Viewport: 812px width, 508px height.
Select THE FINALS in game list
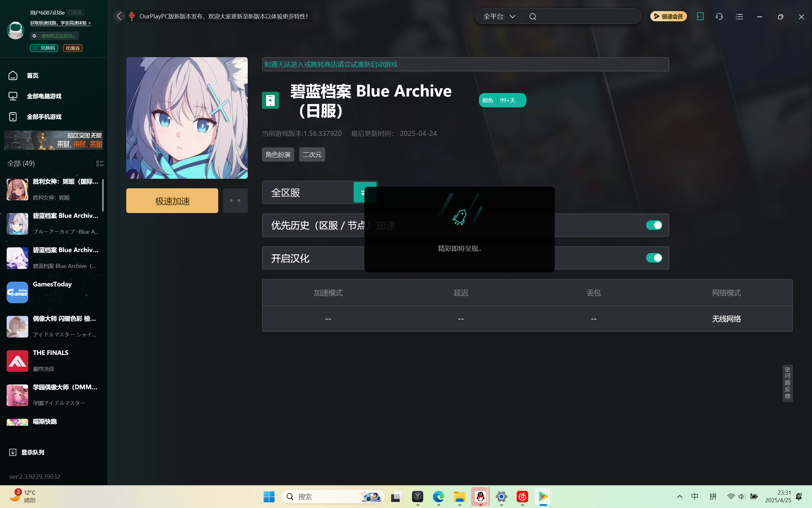point(53,360)
